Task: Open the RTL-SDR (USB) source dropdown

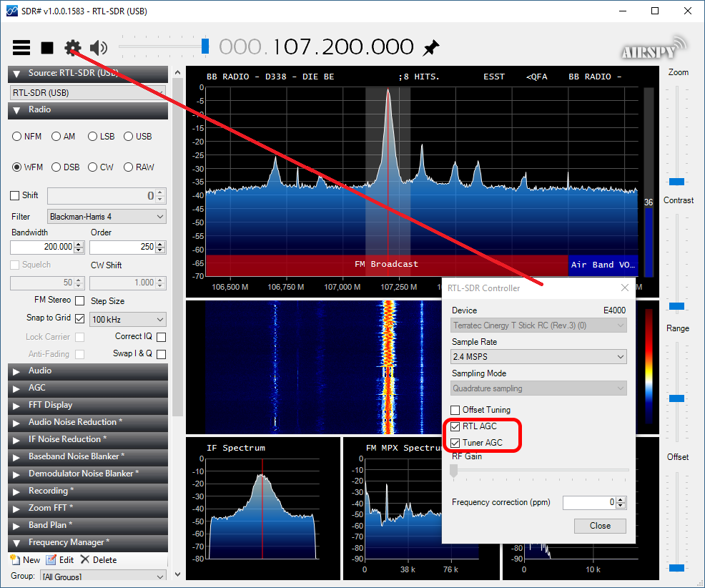Action: coord(88,93)
